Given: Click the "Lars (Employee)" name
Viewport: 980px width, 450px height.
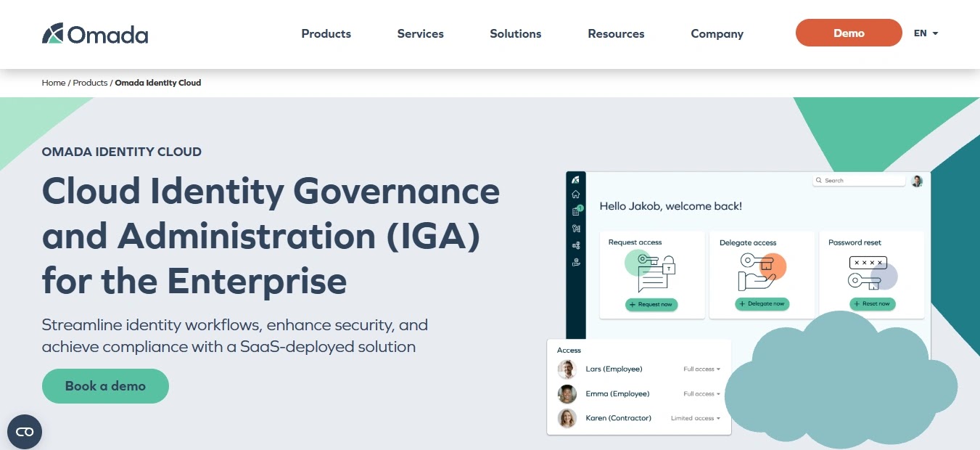Looking at the screenshot, I should tap(614, 369).
